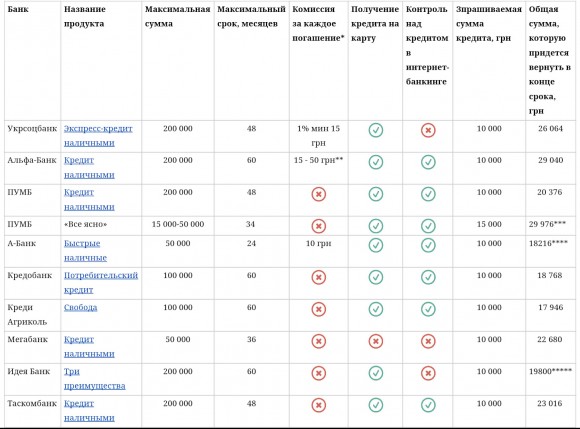
Task: Click Кредобанк red cross in commission column
Action: click(318, 277)
